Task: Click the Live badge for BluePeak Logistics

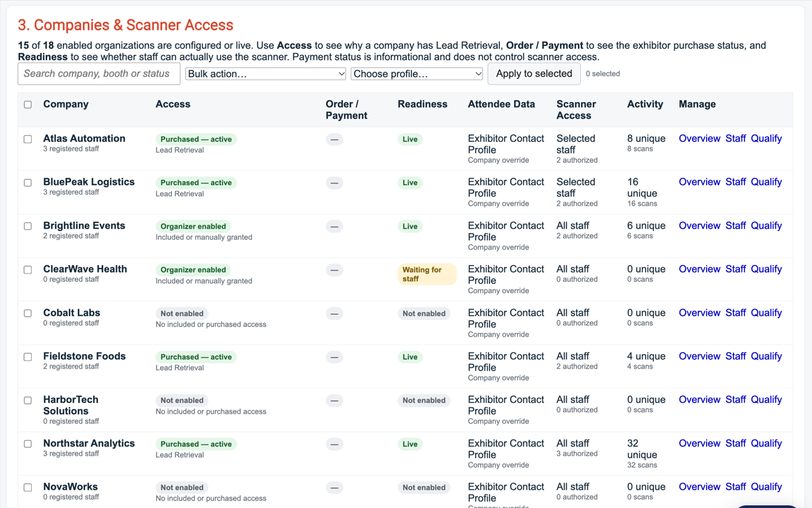Action: [410, 183]
